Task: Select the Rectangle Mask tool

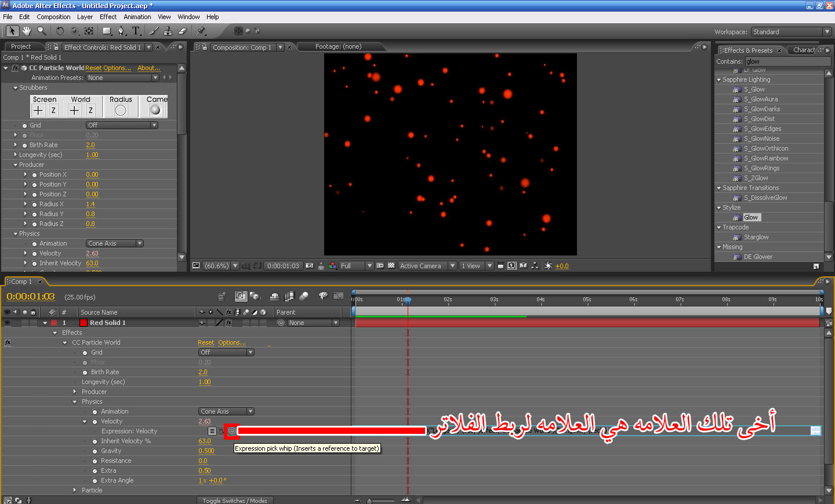Action: click(107, 31)
